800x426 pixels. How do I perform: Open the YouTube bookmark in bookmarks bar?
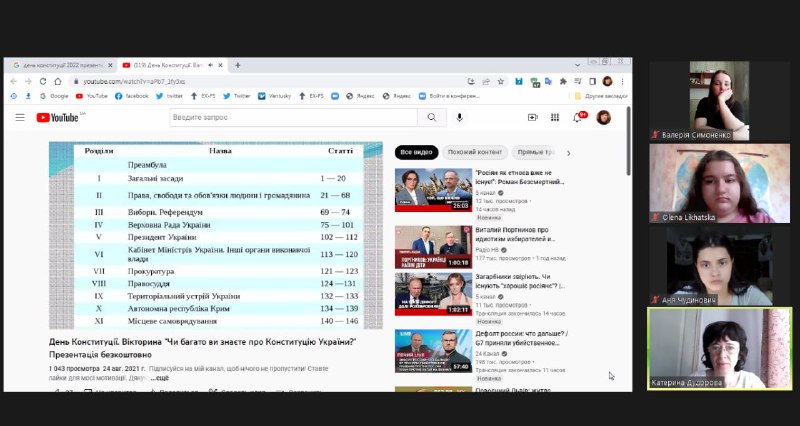point(92,96)
